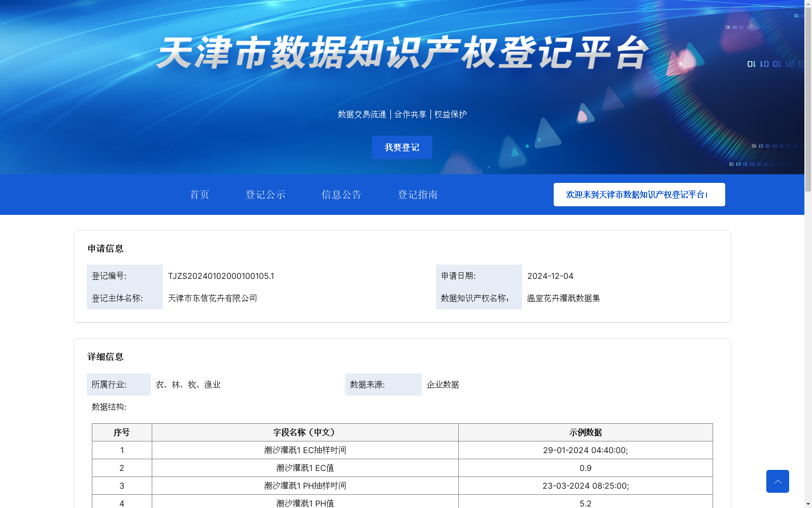Click the 示例数据 column header

(586, 432)
